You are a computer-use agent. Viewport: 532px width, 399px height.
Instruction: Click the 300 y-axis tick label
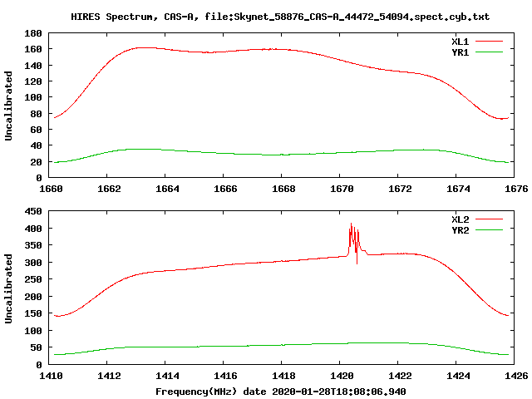coord(33,263)
